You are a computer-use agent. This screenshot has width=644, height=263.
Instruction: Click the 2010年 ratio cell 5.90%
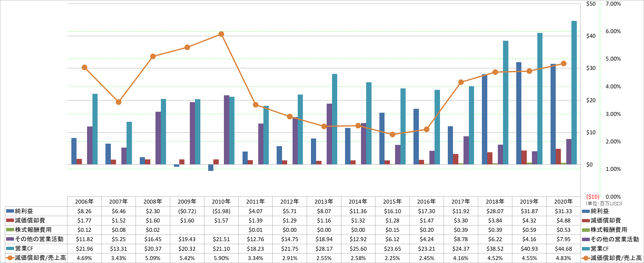point(221,258)
